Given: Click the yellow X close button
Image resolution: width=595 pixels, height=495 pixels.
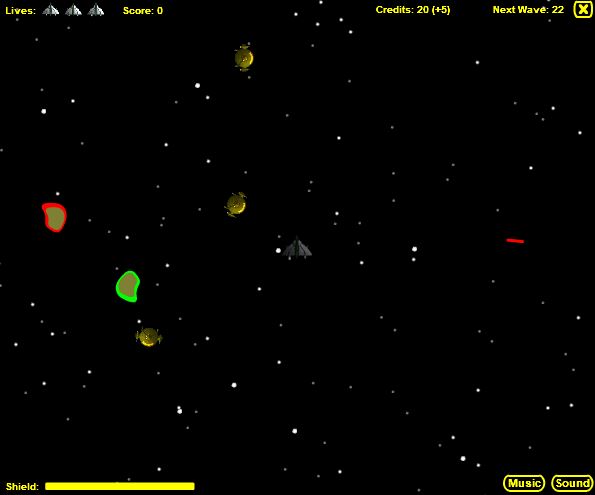Looking at the screenshot, I should 583,9.
